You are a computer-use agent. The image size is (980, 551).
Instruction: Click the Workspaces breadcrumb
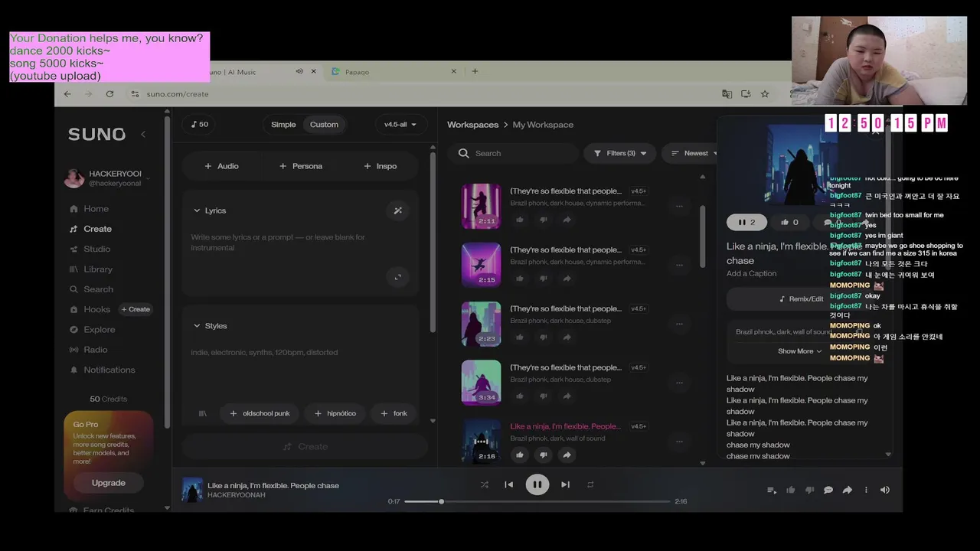click(x=472, y=125)
